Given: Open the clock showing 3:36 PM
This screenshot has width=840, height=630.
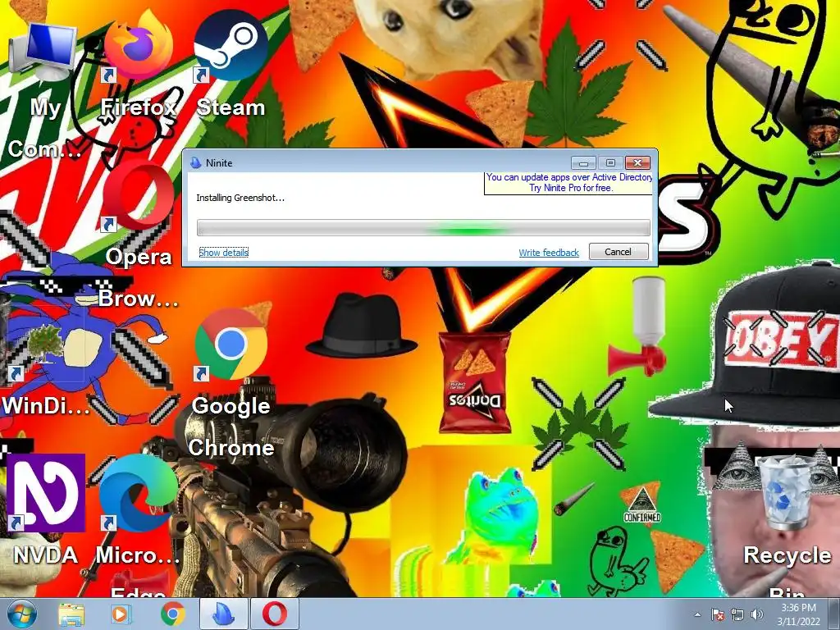Looking at the screenshot, I should [799, 614].
